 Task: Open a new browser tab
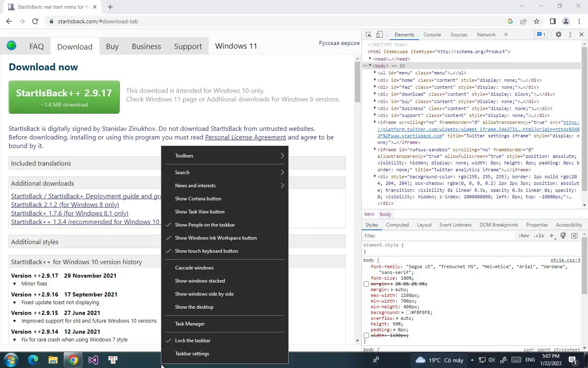pos(110,7)
